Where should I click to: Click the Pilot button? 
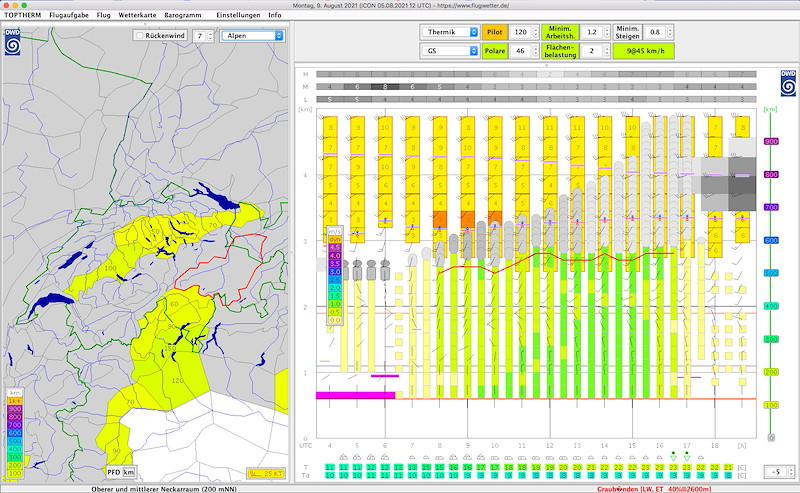(x=494, y=32)
